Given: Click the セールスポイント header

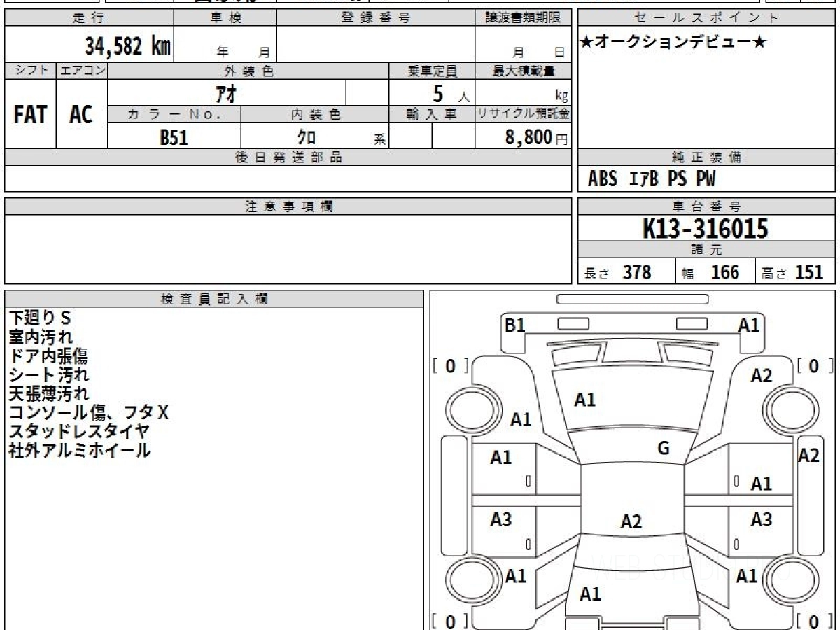Looking at the screenshot, I should 706,18.
